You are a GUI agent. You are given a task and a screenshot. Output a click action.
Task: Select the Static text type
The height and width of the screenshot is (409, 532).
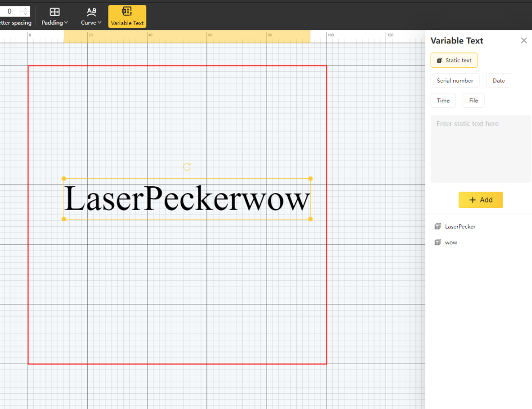(454, 60)
